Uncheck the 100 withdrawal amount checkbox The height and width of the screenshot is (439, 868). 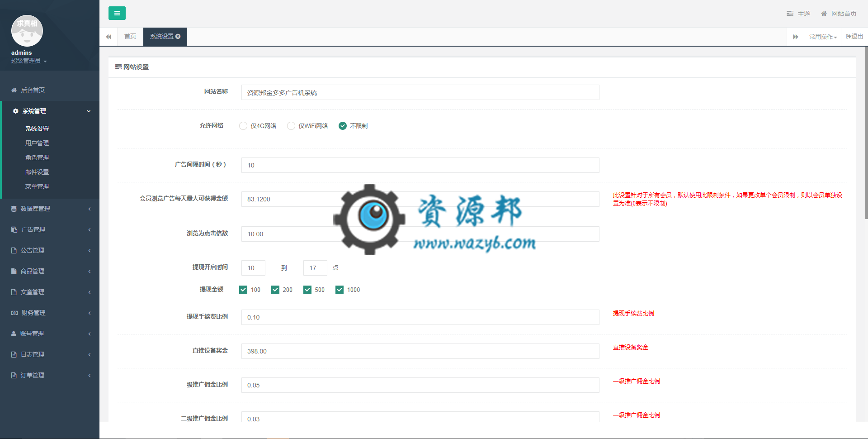coord(243,290)
